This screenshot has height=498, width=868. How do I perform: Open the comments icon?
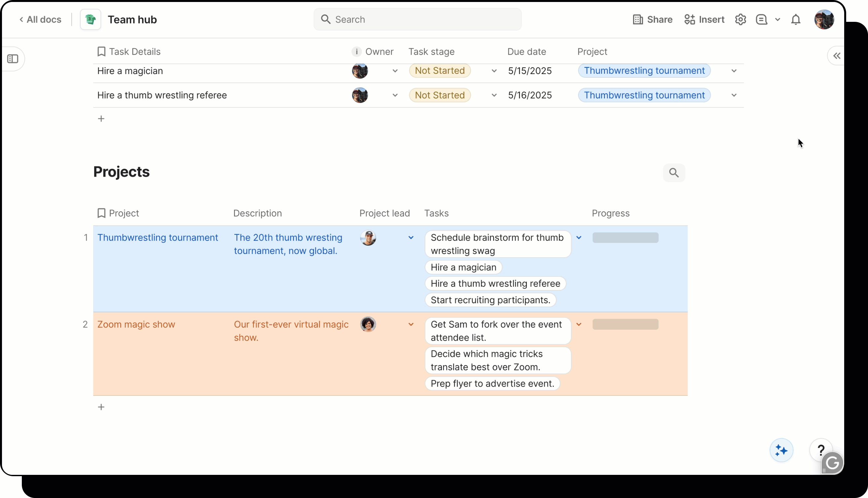762,20
